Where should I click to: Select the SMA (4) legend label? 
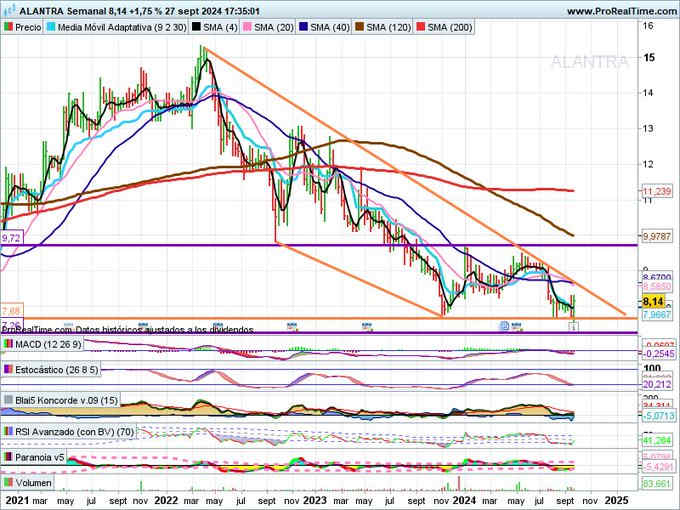pyautogui.click(x=220, y=27)
